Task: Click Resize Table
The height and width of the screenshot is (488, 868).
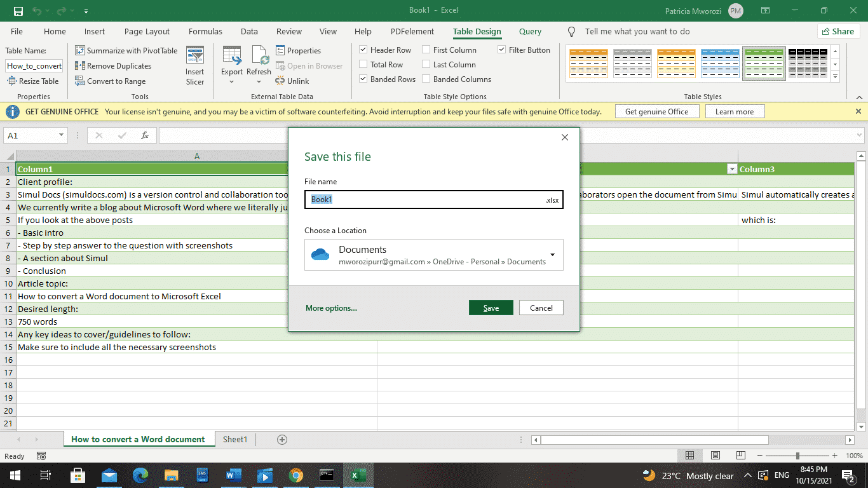Action: [x=33, y=81]
